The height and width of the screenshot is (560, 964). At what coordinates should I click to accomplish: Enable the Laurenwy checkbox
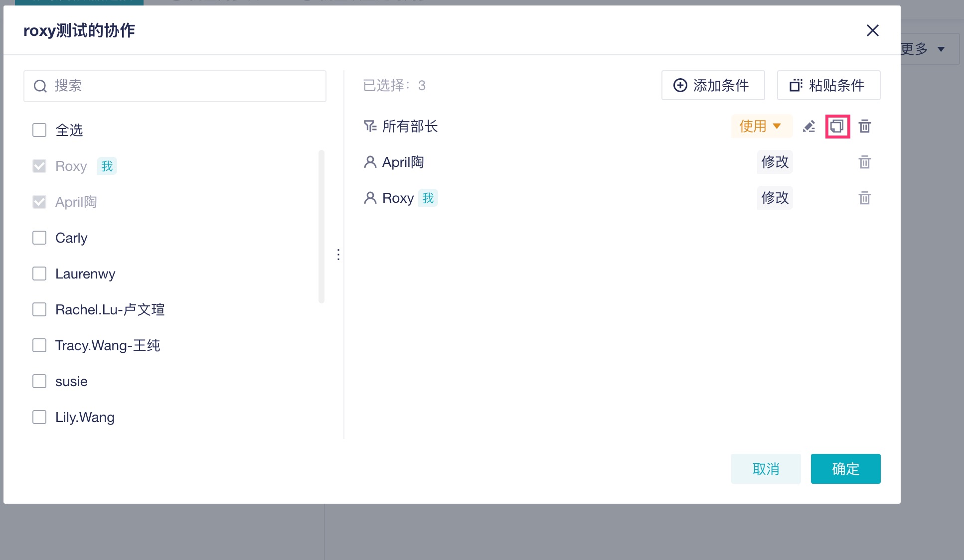(39, 274)
